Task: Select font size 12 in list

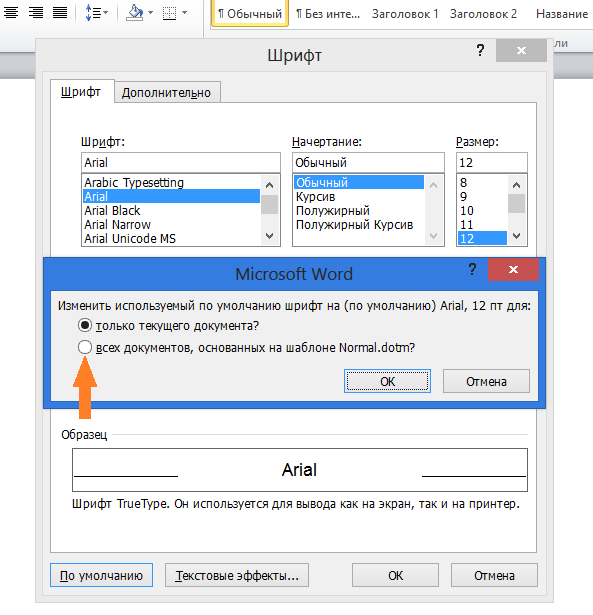Action: (x=482, y=238)
